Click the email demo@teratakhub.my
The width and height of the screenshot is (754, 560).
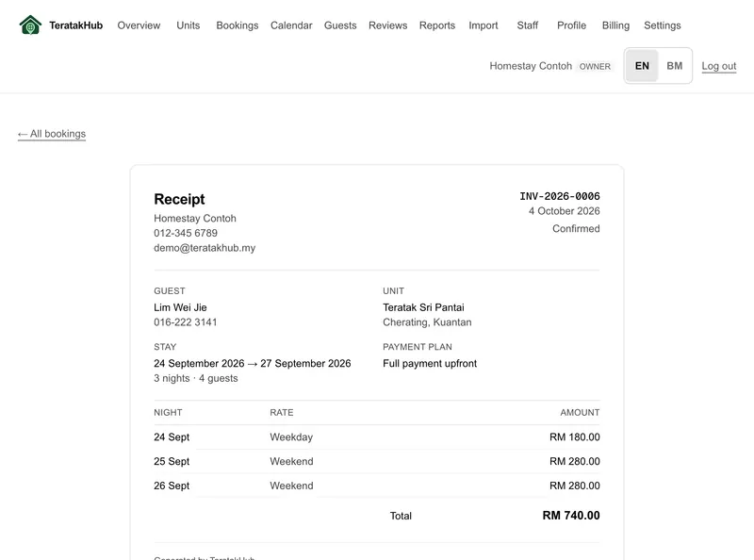pyautogui.click(x=205, y=248)
